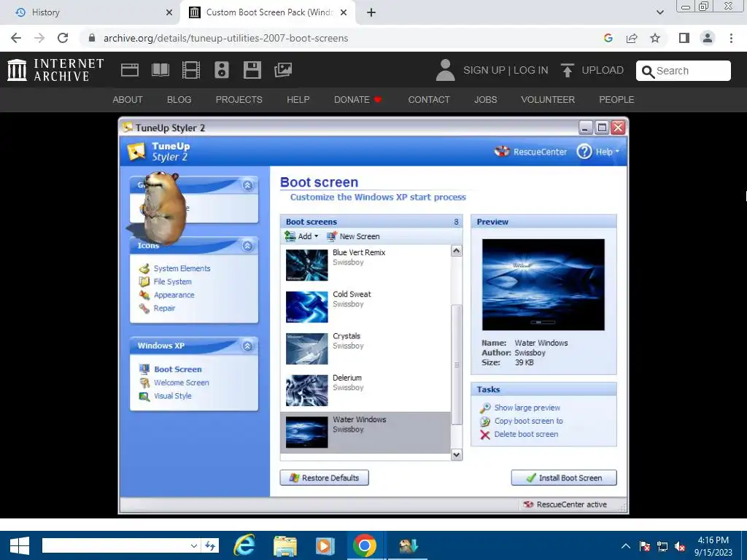Click the browser address bar URL
The width and height of the screenshot is (747, 560).
226,38
